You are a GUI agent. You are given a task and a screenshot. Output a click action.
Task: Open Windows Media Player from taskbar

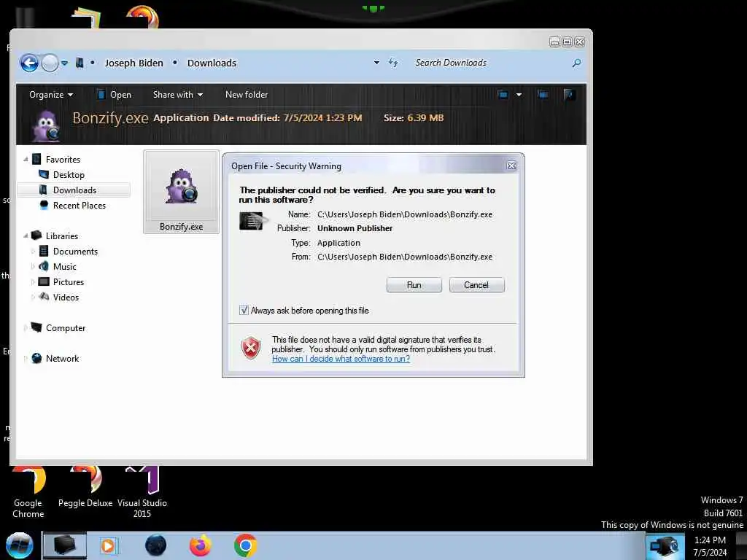(108, 545)
